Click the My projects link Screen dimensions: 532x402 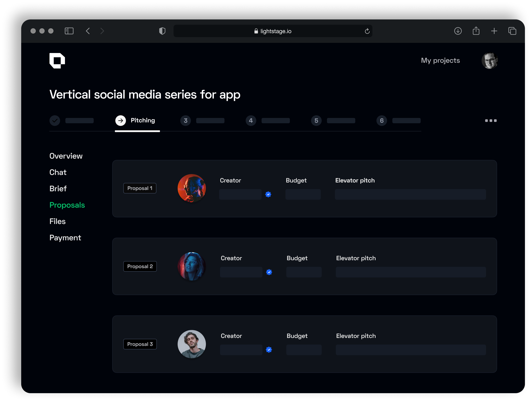[x=440, y=60]
